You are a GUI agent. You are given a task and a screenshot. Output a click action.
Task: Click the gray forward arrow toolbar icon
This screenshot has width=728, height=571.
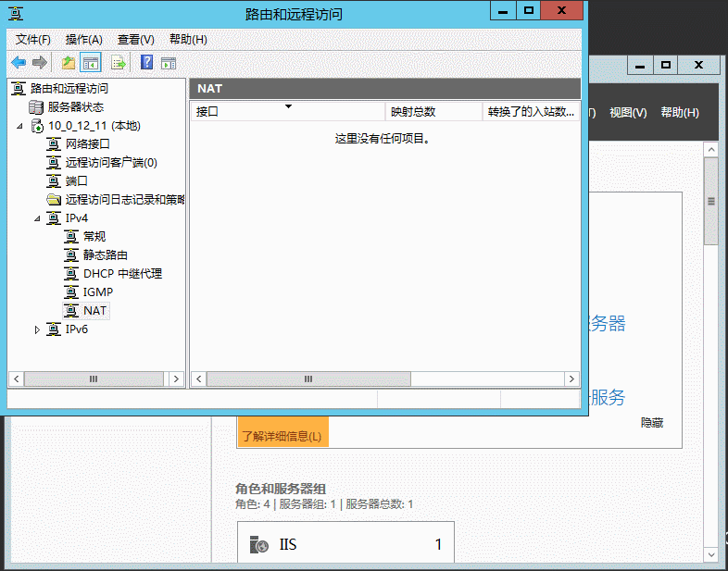point(40,63)
